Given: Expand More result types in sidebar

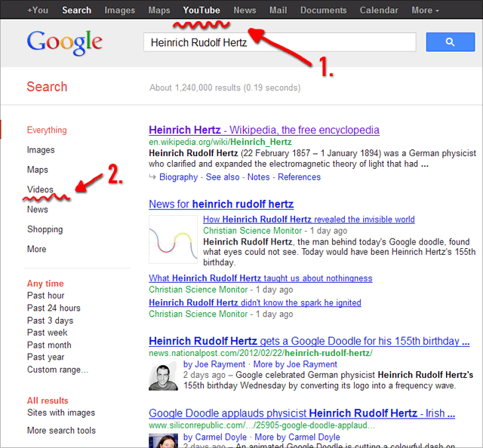Looking at the screenshot, I should [37, 249].
